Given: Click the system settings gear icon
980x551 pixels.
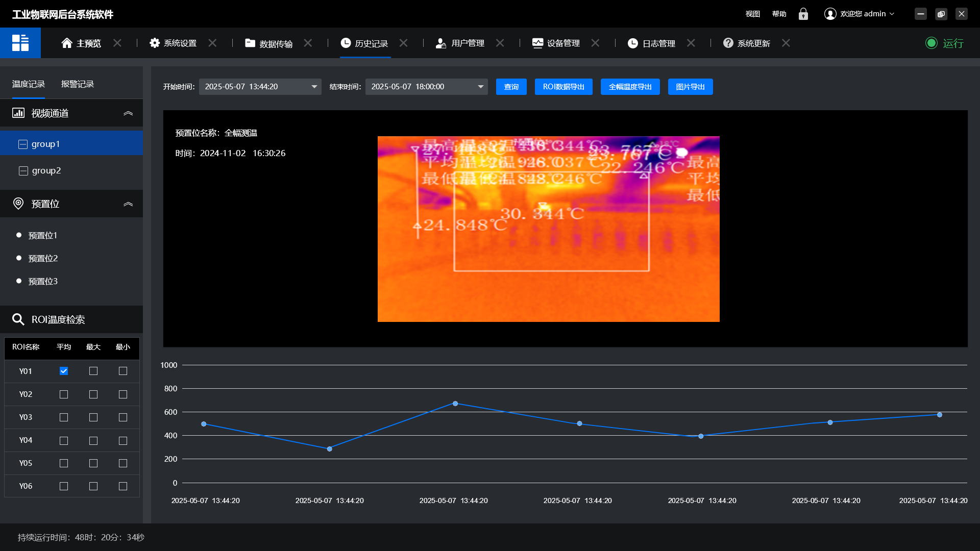Looking at the screenshot, I should [155, 43].
